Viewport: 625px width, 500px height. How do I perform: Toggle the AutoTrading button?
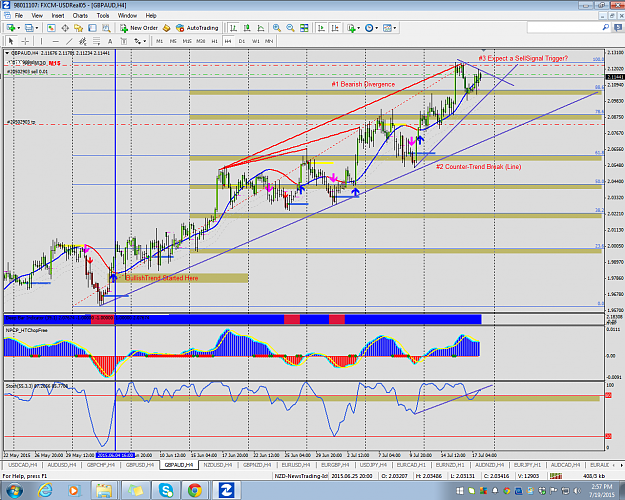[x=197, y=28]
